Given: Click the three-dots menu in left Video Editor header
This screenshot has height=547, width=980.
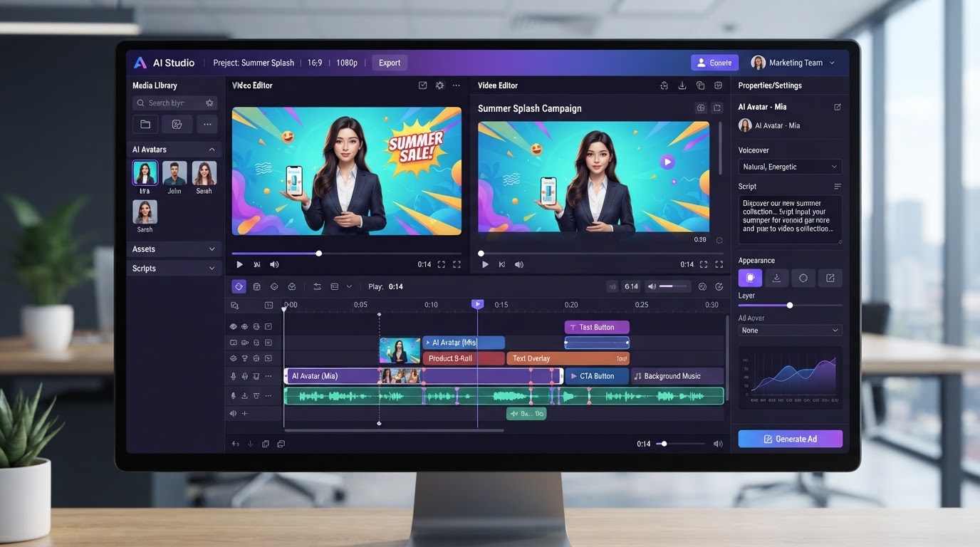Looking at the screenshot, I should (457, 85).
